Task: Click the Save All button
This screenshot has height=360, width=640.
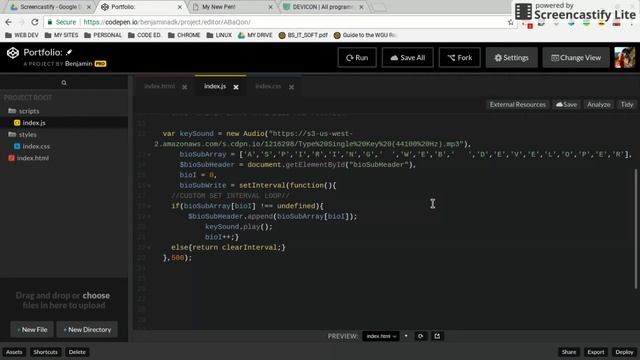Action: pos(407,58)
